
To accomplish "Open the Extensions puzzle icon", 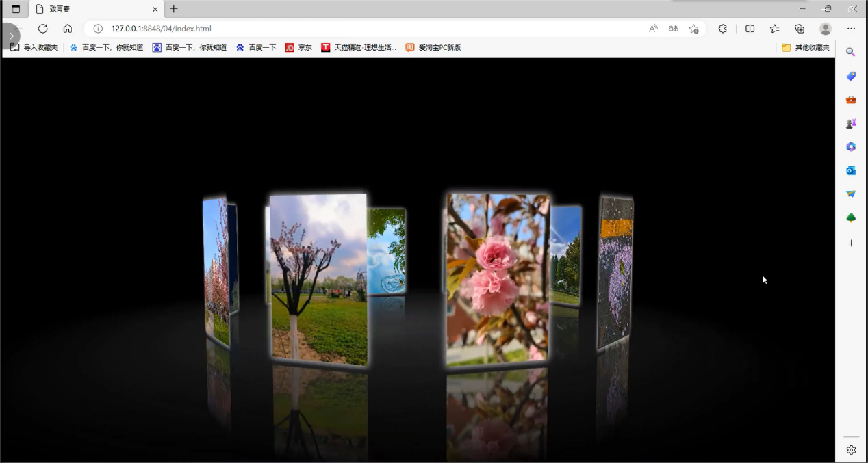I will pos(722,29).
